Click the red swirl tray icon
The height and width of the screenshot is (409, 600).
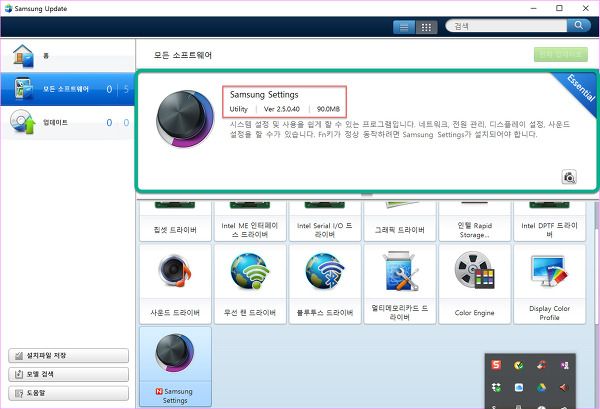[541, 365]
